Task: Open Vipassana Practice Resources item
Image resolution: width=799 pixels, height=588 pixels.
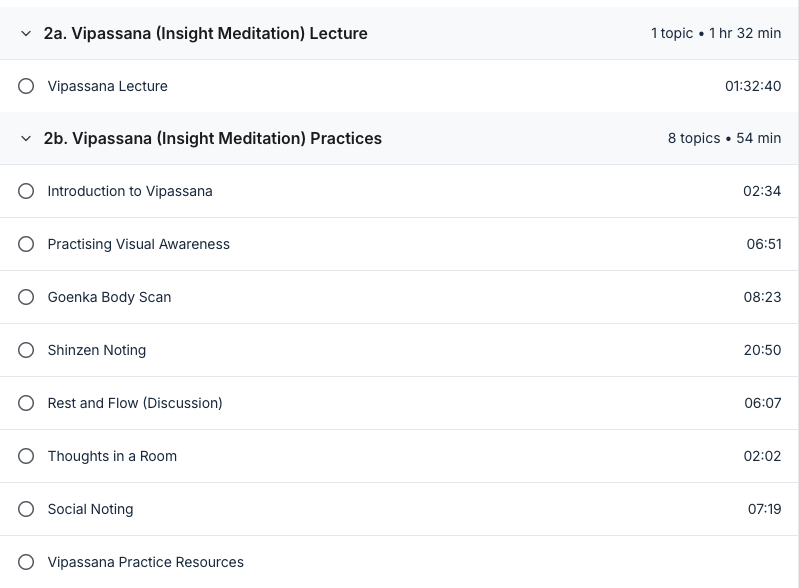Action: 146,562
